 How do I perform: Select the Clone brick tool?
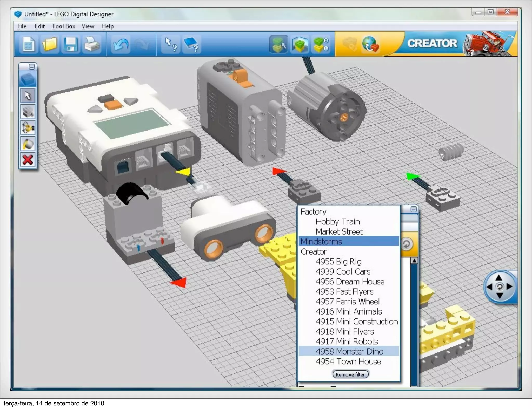pyautogui.click(x=28, y=112)
